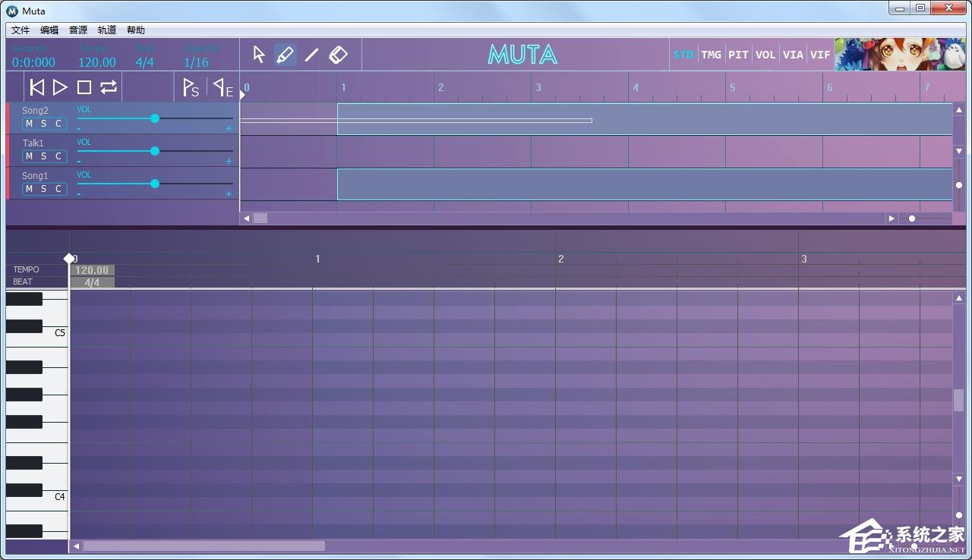Switch to the PIT parameter mode
Image resolution: width=972 pixels, height=560 pixels.
click(x=738, y=55)
